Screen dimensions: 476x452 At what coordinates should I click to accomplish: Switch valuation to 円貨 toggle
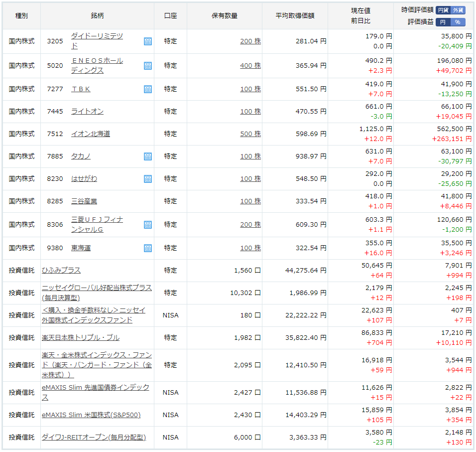(443, 10)
